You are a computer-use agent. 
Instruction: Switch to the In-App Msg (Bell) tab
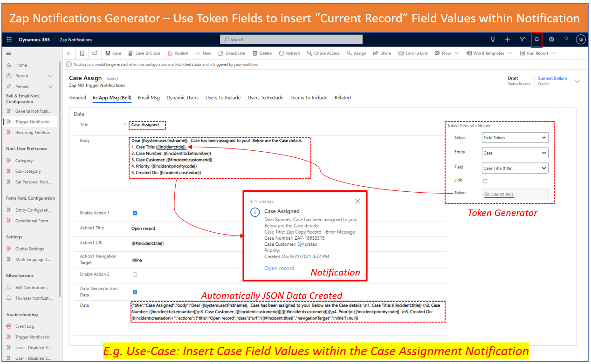click(112, 98)
